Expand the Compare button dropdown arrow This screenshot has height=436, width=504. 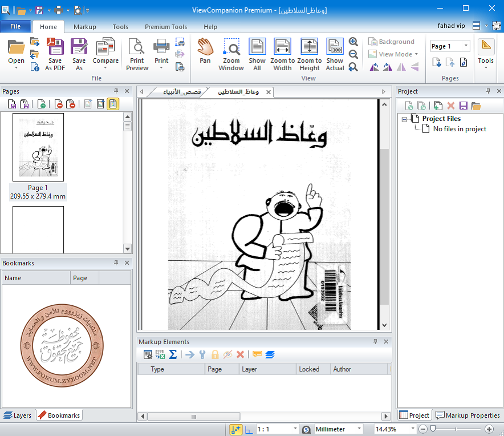[105, 68]
